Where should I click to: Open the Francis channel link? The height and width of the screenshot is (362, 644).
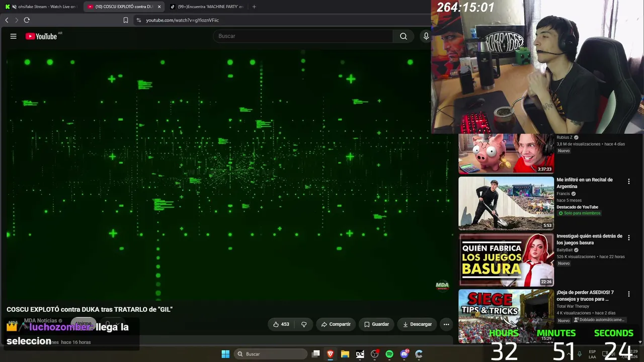coord(563,194)
